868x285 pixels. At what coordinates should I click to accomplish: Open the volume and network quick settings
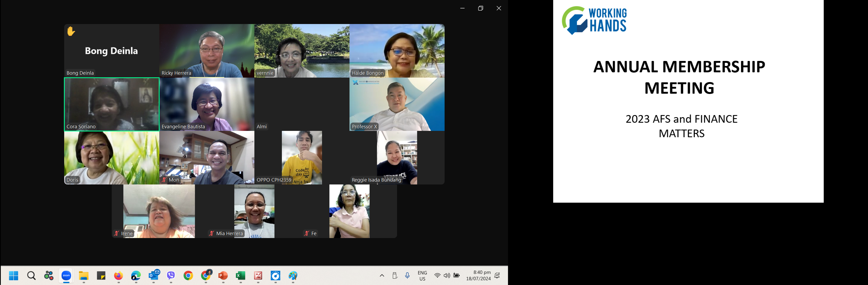pyautogui.click(x=446, y=275)
